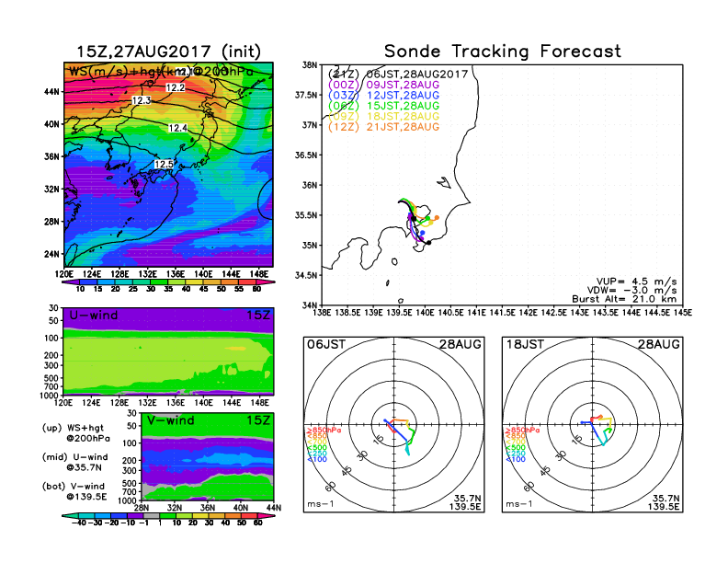The height and width of the screenshot is (563, 728).
Task: Select the orange '(12Z) 21JST,28AUG' legend entry
Action: pyautogui.click(x=383, y=127)
